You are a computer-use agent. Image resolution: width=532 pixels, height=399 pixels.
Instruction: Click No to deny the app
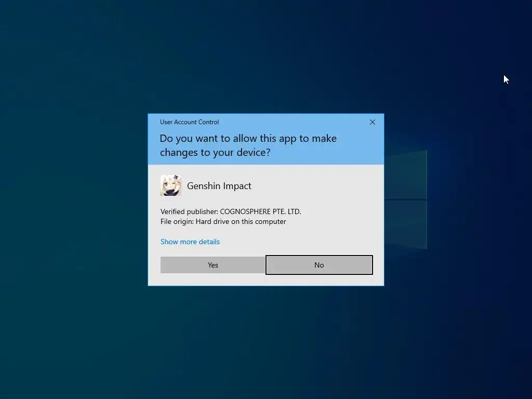(319, 265)
